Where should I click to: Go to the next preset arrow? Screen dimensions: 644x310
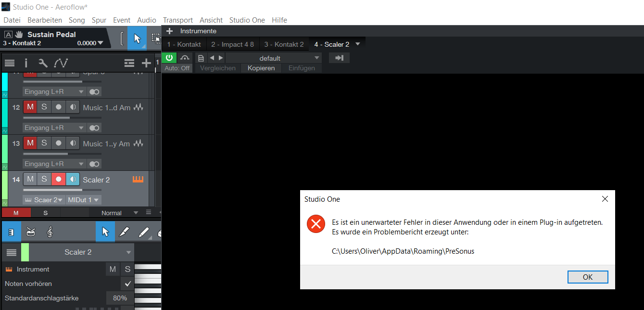click(x=221, y=58)
